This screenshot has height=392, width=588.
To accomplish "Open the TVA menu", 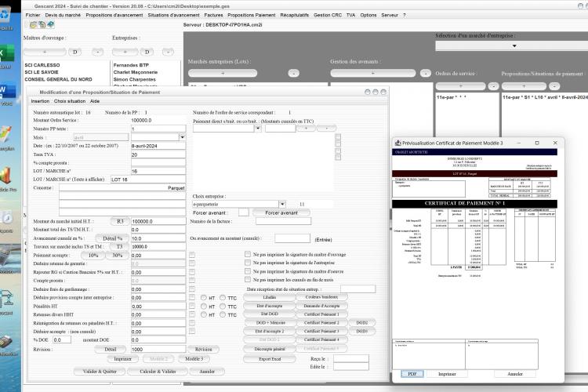I will click(350, 15).
